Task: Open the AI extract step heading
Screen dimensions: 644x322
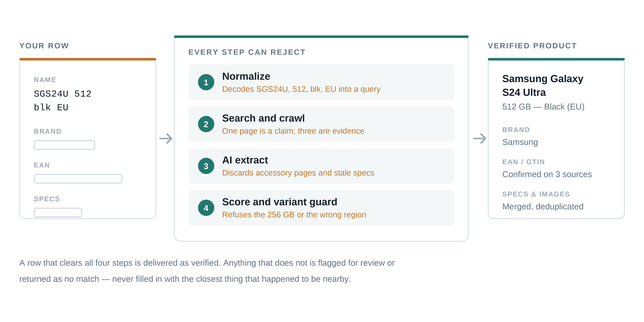Action: 245,160
